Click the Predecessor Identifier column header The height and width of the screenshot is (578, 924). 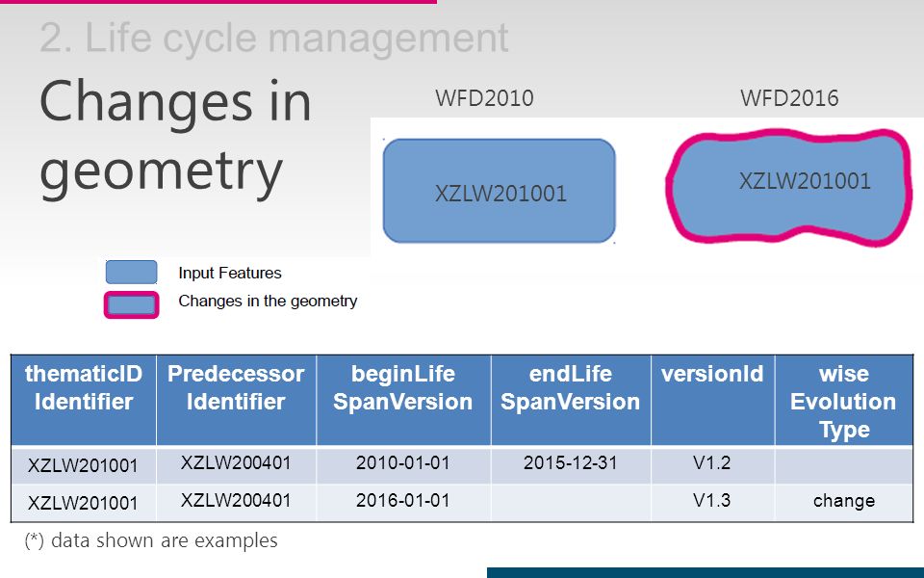point(236,400)
